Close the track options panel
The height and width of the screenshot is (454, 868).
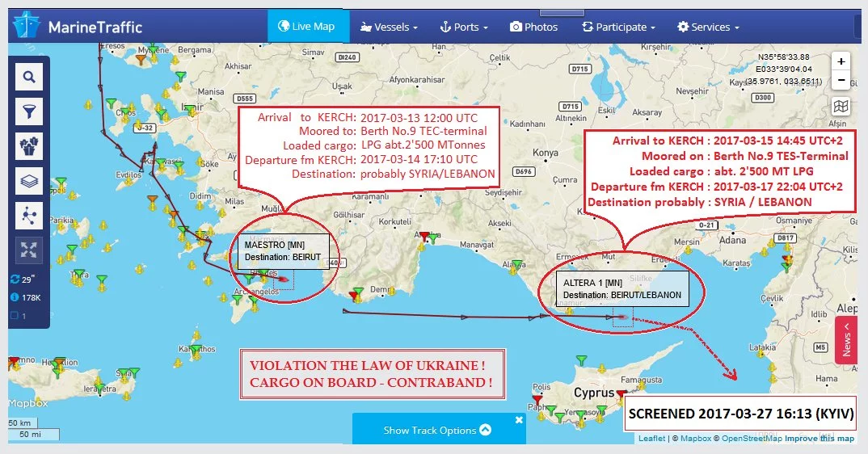point(519,420)
